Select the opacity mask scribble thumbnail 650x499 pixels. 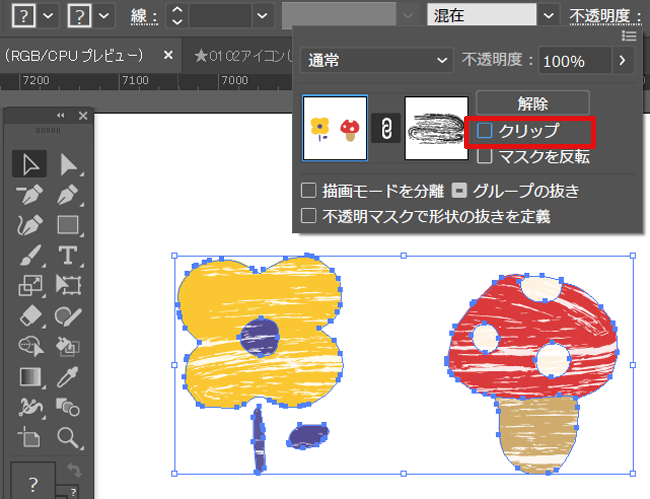click(x=436, y=128)
